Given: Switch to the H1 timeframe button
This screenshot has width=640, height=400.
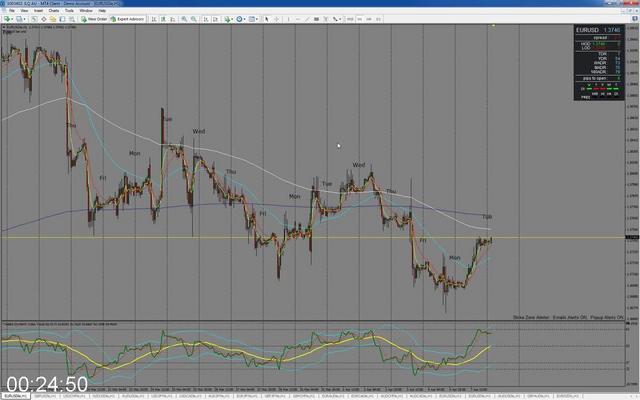Looking at the screenshot, I should click(360, 19).
